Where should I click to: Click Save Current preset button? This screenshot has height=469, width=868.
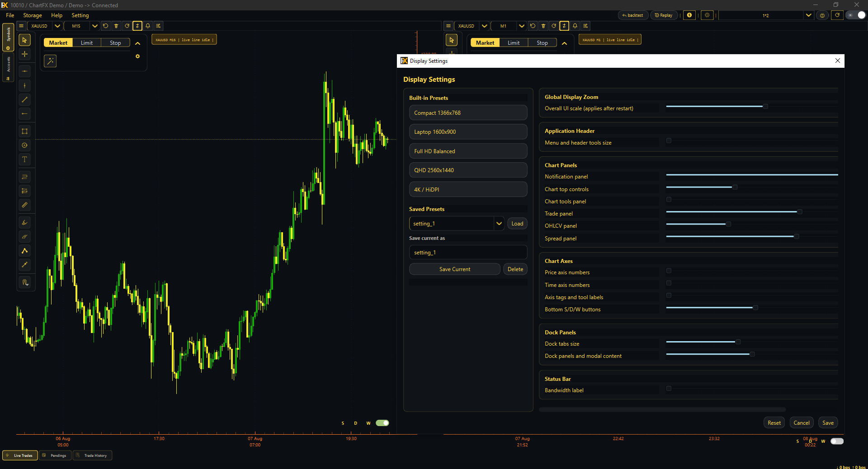pyautogui.click(x=455, y=269)
